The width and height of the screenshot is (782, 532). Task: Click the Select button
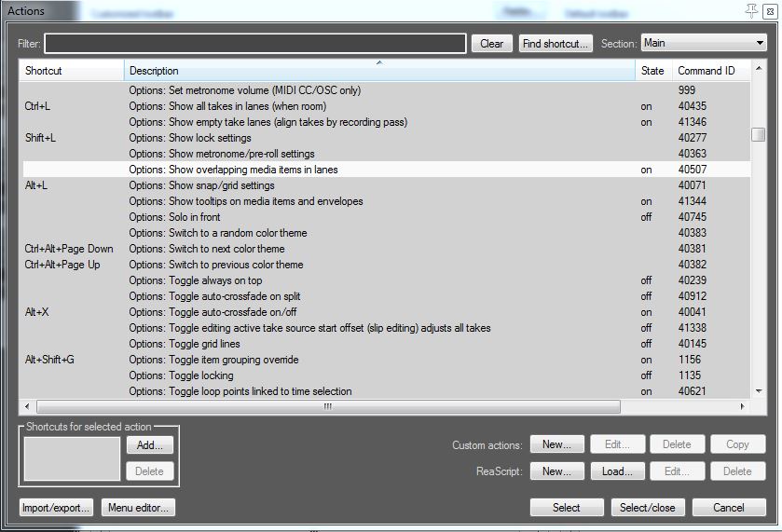coord(567,508)
